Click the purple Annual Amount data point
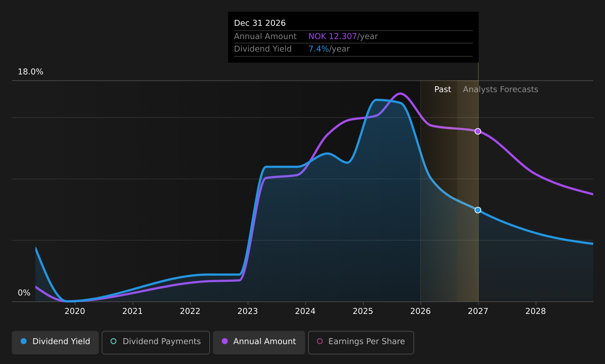The height and width of the screenshot is (364, 605). click(478, 131)
